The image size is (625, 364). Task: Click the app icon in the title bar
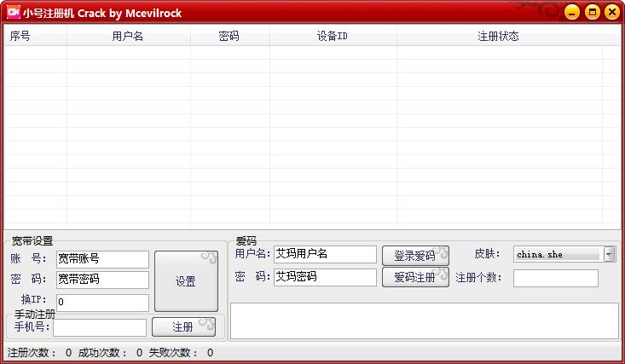click(13, 13)
